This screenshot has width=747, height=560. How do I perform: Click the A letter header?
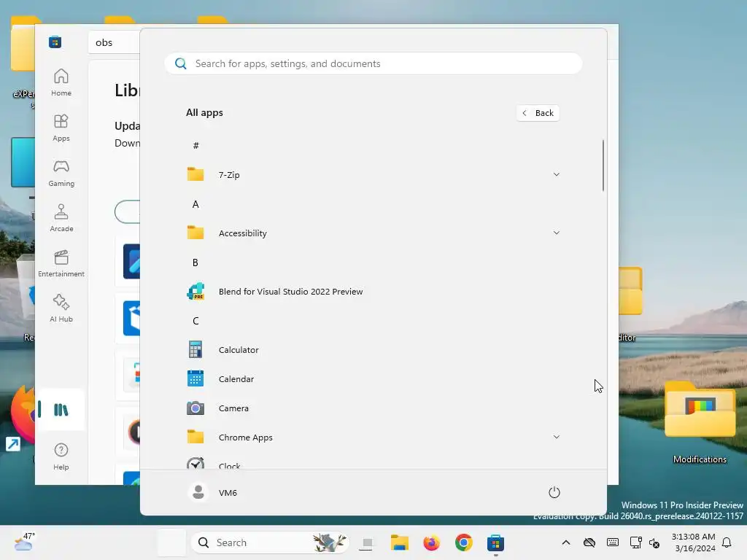196,204
